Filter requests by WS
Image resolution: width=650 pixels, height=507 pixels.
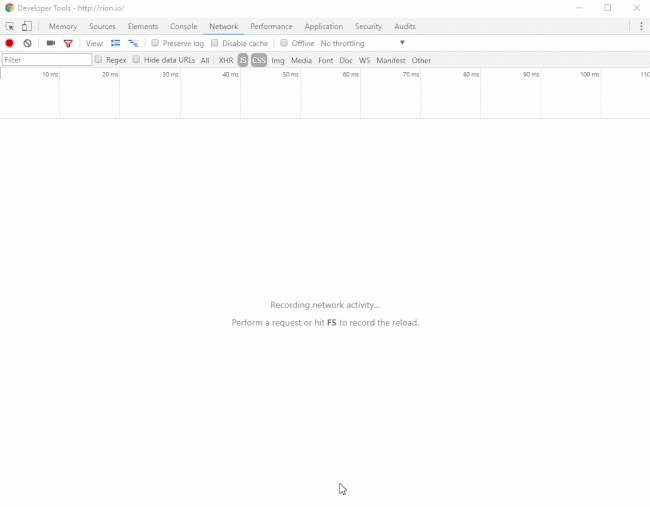pyautogui.click(x=364, y=60)
